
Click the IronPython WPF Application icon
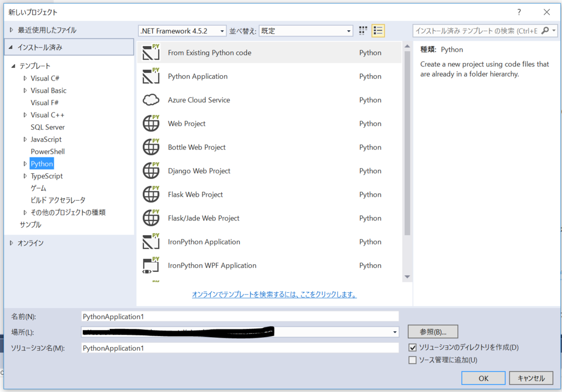151,265
